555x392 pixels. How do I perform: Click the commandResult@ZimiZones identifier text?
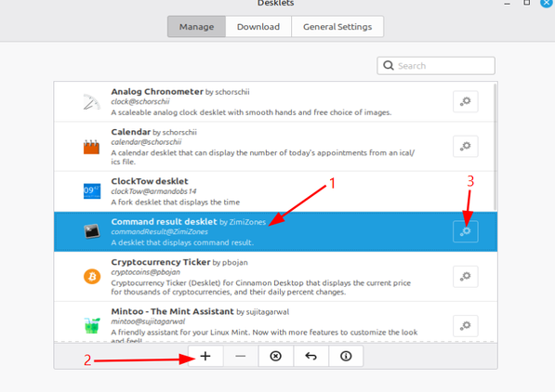(160, 232)
